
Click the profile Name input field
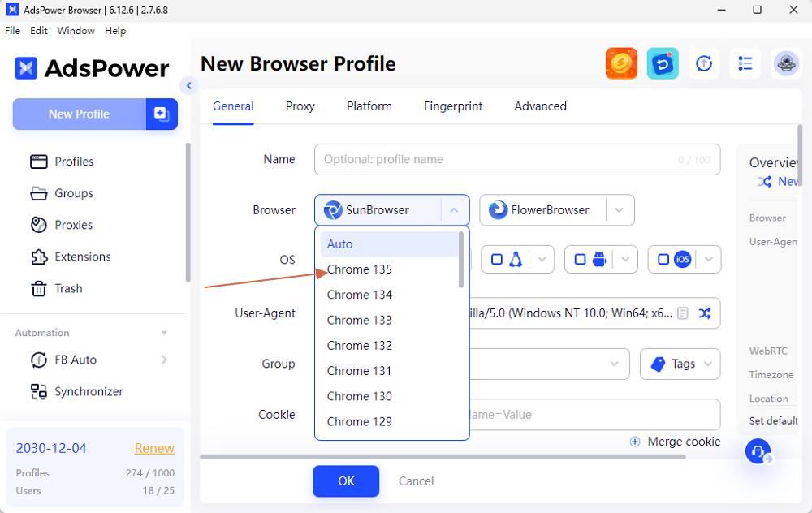[x=517, y=159]
